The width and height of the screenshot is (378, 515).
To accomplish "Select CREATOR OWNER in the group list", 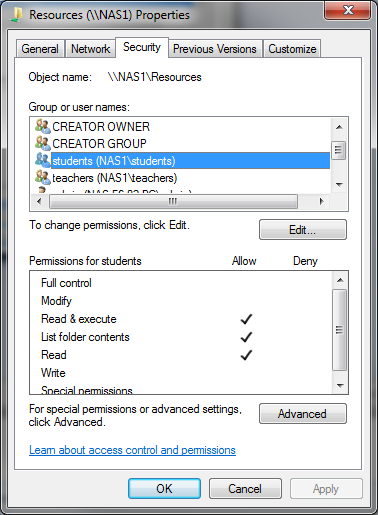I will pos(101,127).
